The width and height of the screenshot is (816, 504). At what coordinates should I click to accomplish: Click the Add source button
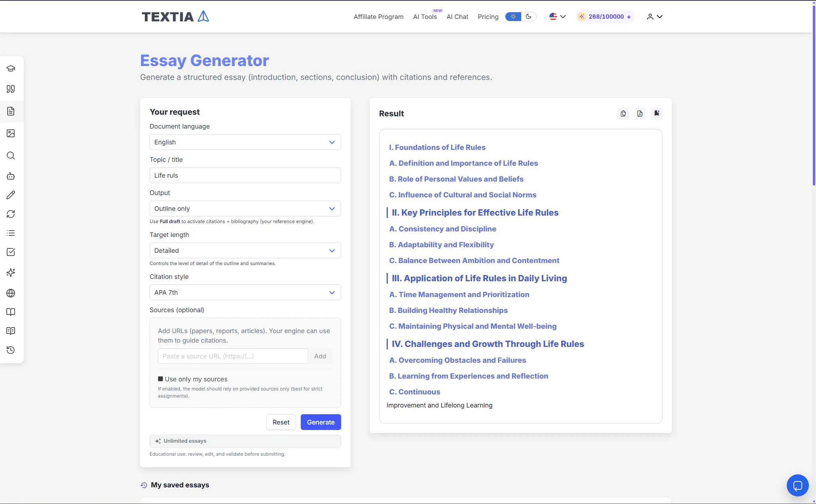320,356
